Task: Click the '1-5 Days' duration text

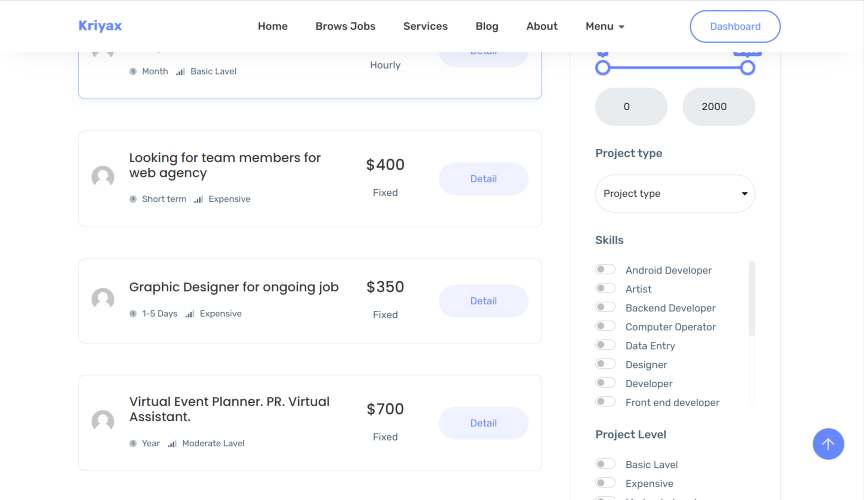Action: (x=160, y=314)
